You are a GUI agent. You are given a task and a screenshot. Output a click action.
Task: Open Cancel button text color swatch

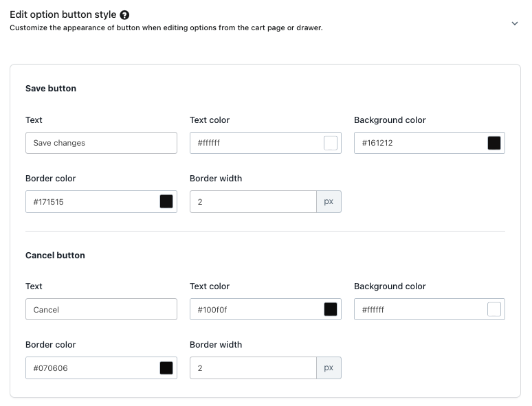coord(331,309)
